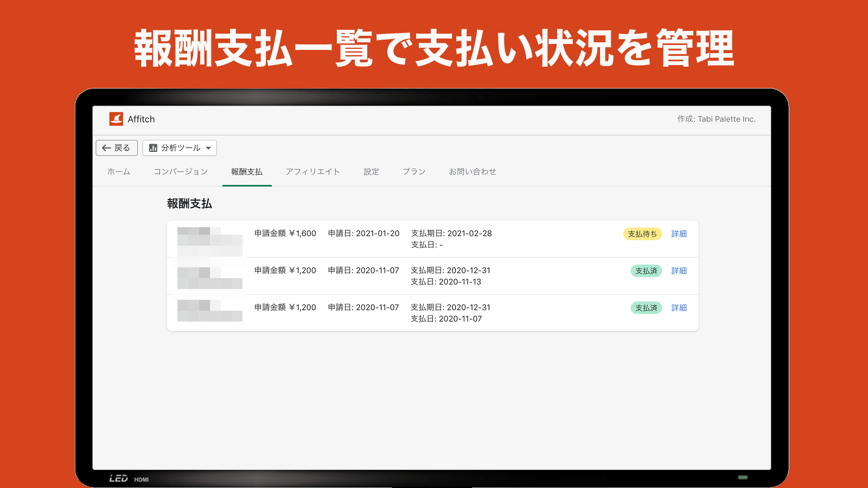The height and width of the screenshot is (488, 868).
Task: Click the green 支払済 badge on second row
Action: click(646, 271)
